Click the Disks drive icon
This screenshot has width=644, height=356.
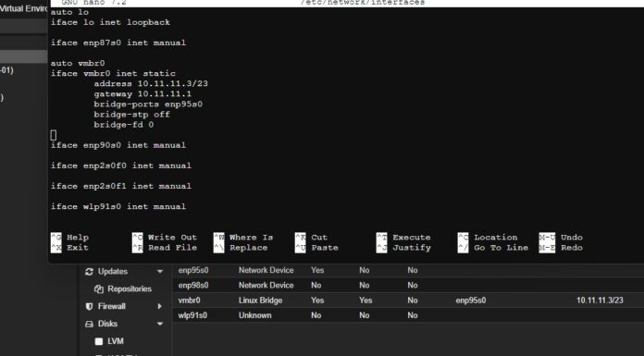click(89, 324)
